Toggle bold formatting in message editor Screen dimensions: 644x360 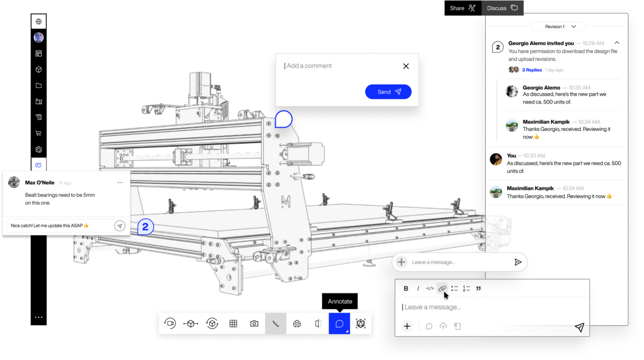coord(406,288)
